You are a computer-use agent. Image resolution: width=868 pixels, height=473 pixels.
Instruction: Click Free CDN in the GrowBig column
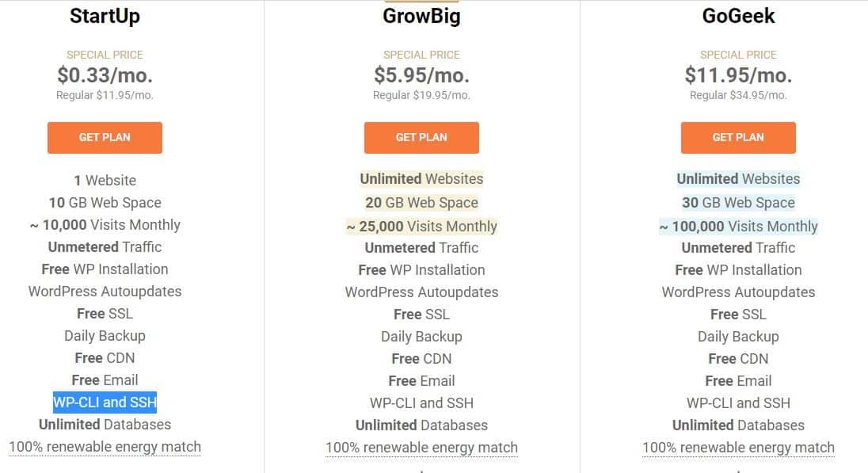click(x=421, y=358)
